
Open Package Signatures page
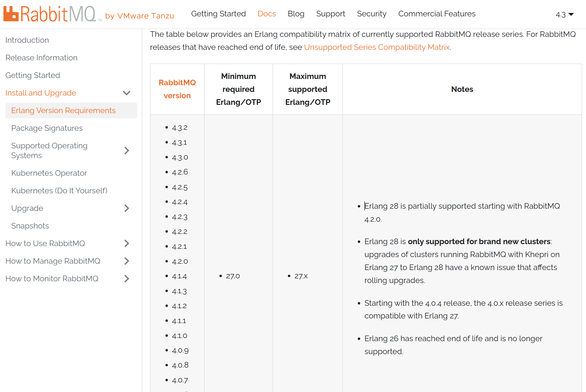(47, 128)
